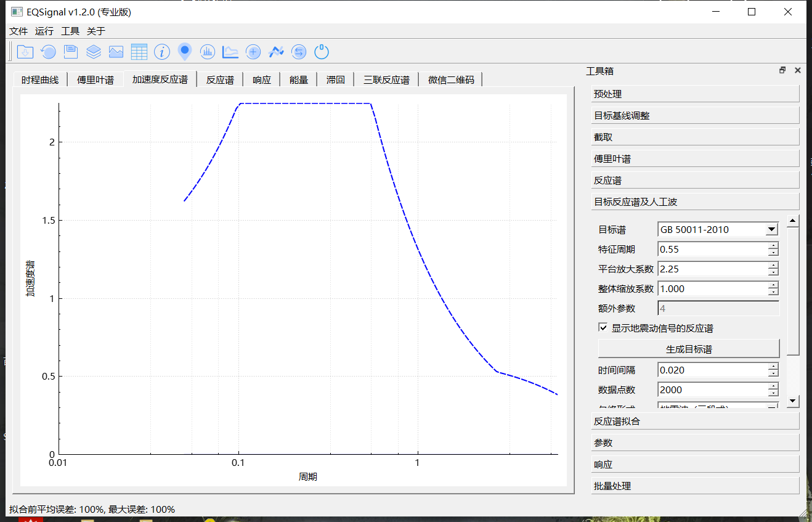
Task: Increase 特征周期 using its up stepper arrow
Action: pos(772,246)
